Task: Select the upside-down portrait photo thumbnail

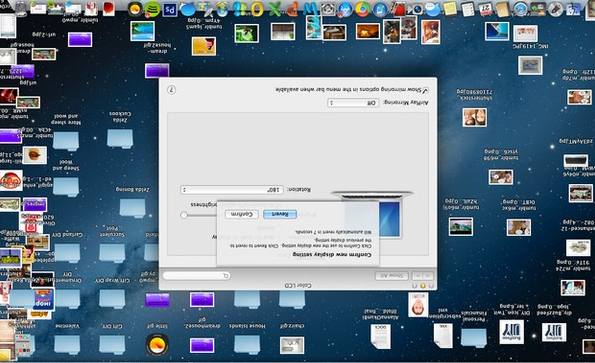Action: tap(419, 305)
